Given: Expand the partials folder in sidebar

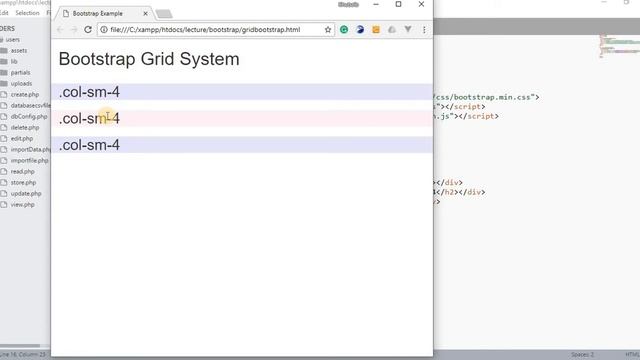Looking at the screenshot, I should (x=20, y=73).
